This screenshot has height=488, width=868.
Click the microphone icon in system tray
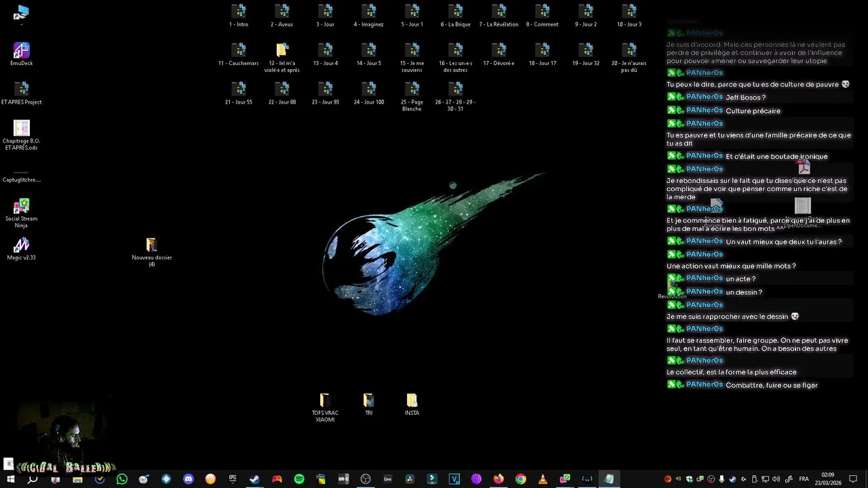pyautogui.click(x=722, y=479)
